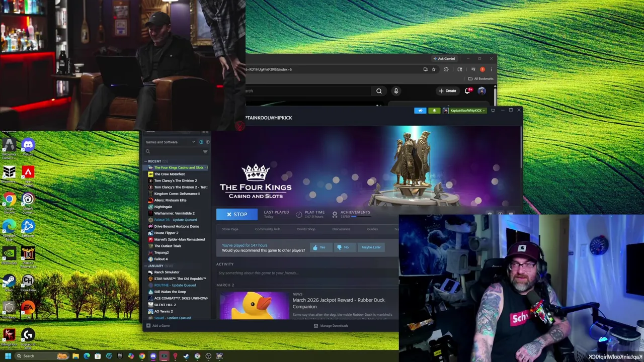
Task: Open Diablo II Resurrected desktop shortcut
Action: [28, 257]
